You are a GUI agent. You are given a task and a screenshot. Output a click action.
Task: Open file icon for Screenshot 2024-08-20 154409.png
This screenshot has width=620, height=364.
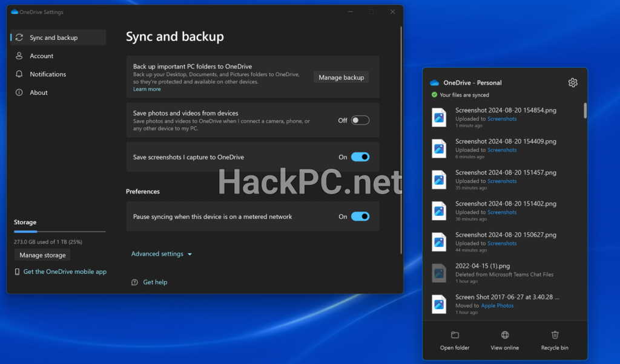439,149
